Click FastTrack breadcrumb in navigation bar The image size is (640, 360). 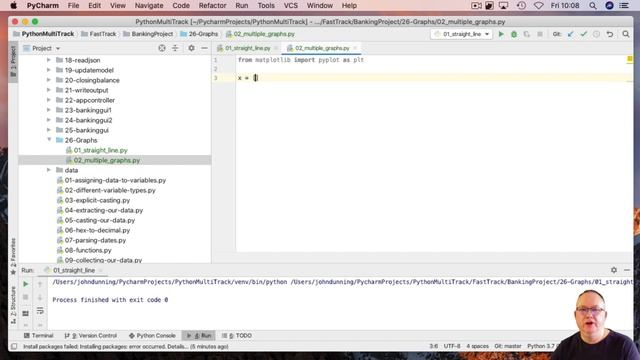(98, 34)
